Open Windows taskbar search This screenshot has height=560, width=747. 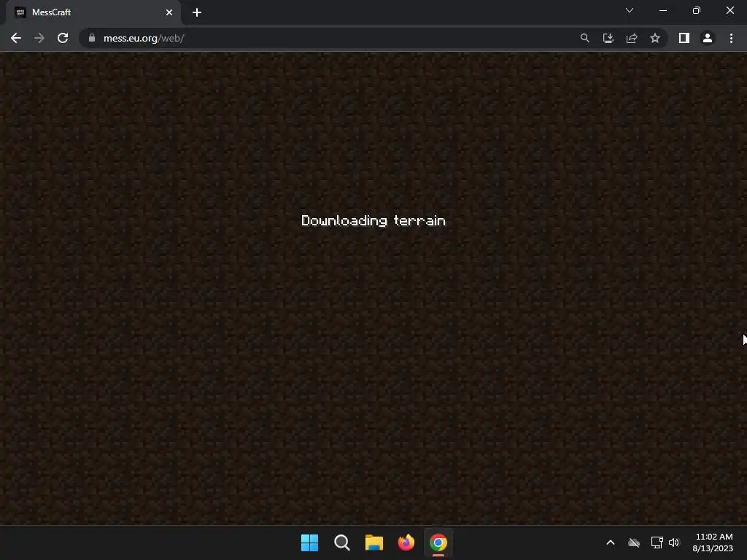coord(342,542)
